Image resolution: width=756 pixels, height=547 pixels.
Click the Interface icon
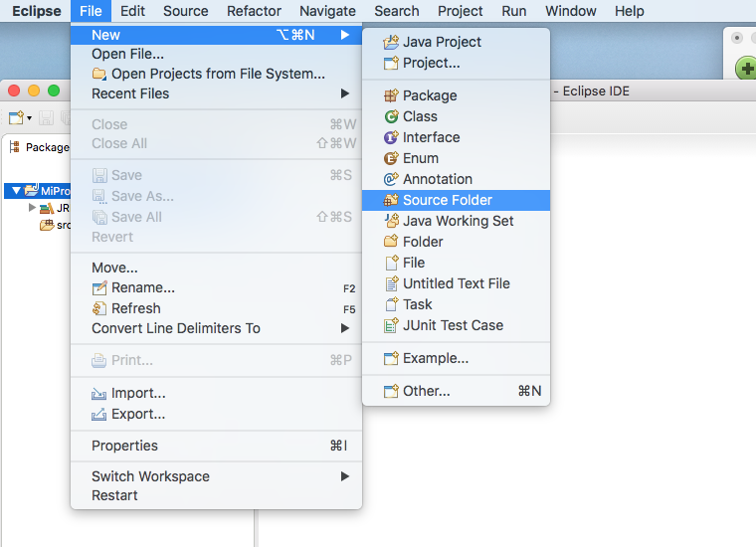tap(391, 137)
